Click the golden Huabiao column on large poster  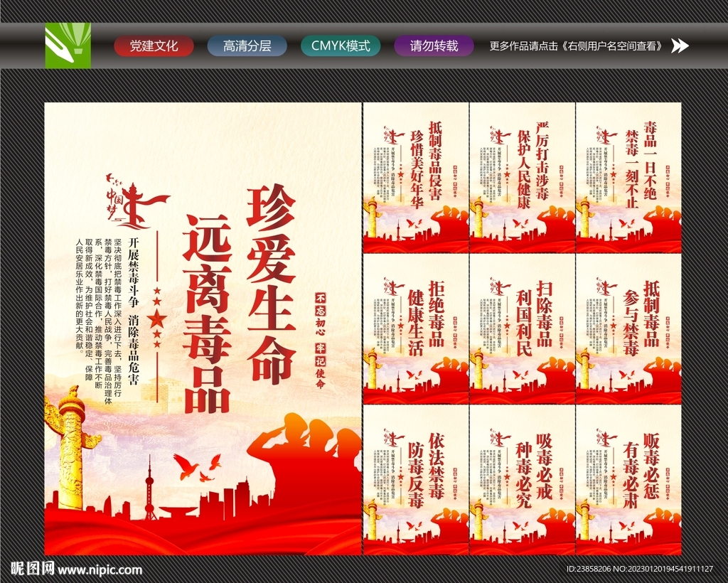70,449
